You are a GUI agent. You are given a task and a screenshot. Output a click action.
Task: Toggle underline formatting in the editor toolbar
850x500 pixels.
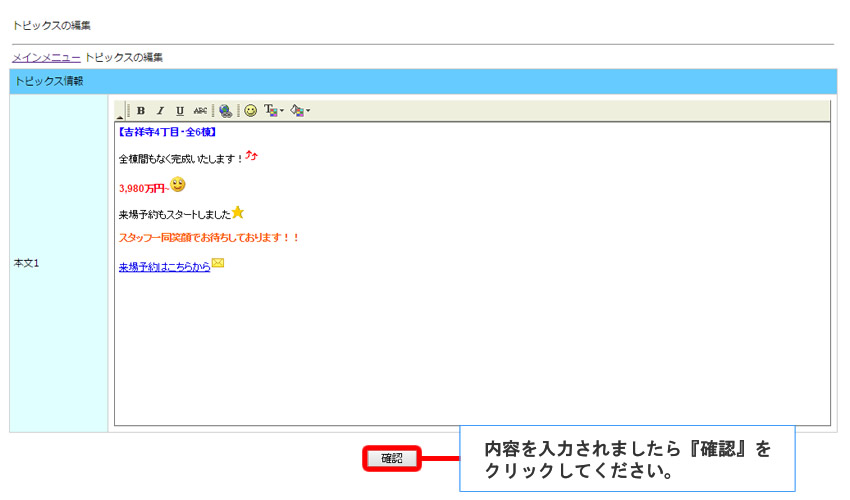[179, 111]
